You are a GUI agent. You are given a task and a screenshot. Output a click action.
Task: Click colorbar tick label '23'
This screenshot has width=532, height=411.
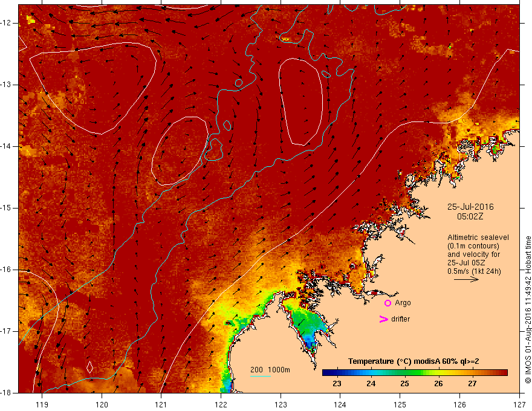coord(337,384)
